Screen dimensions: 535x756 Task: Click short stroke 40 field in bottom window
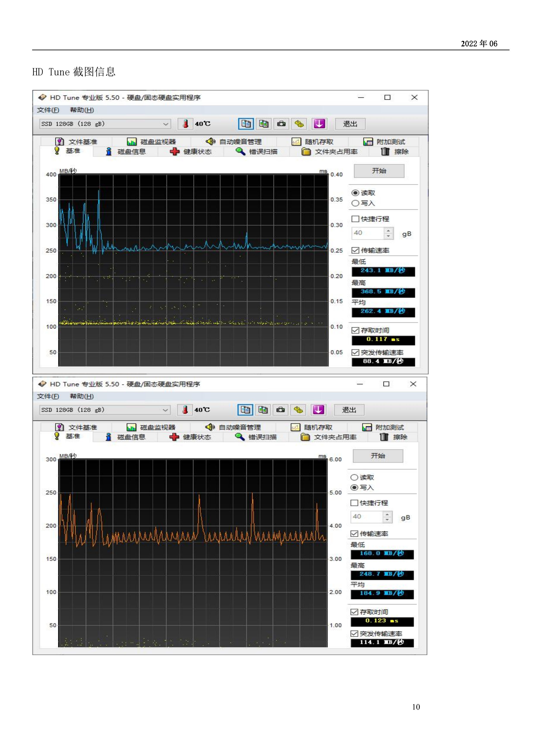point(367,517)
